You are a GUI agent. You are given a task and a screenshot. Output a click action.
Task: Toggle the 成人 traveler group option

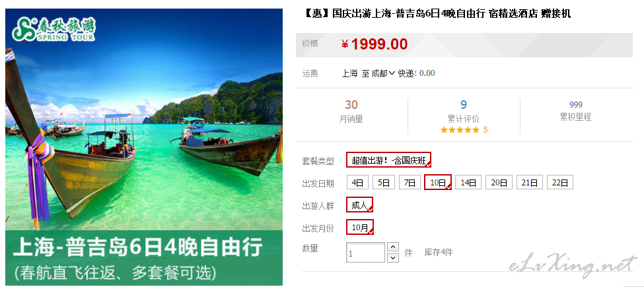click(x=359, y=205)
